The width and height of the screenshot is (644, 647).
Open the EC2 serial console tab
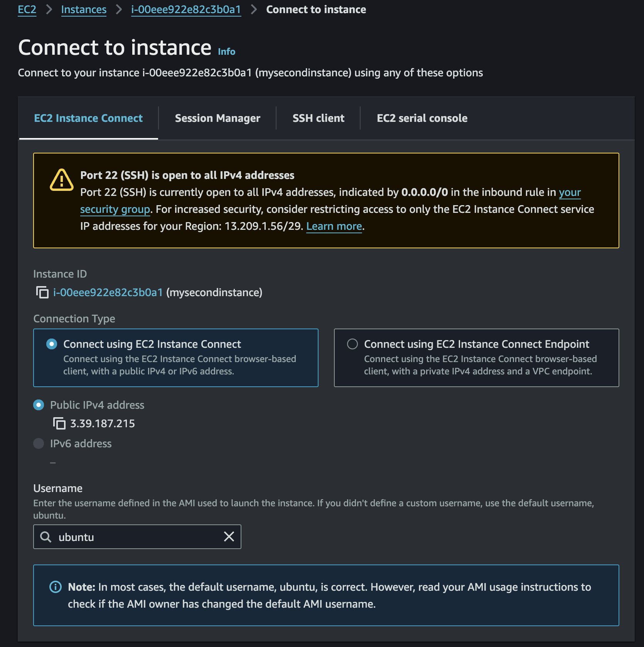(x=422, y=118)
